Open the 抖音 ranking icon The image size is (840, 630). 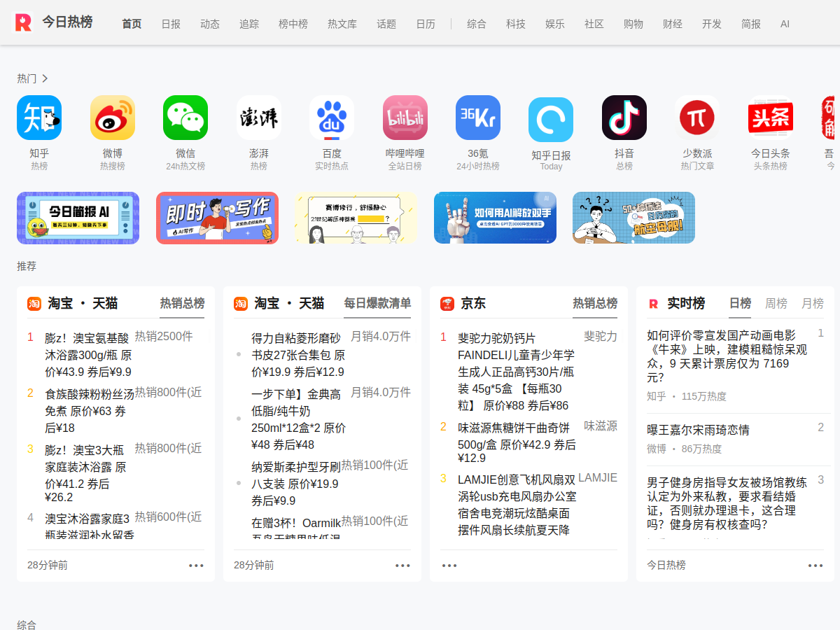[x=624, y=118]
